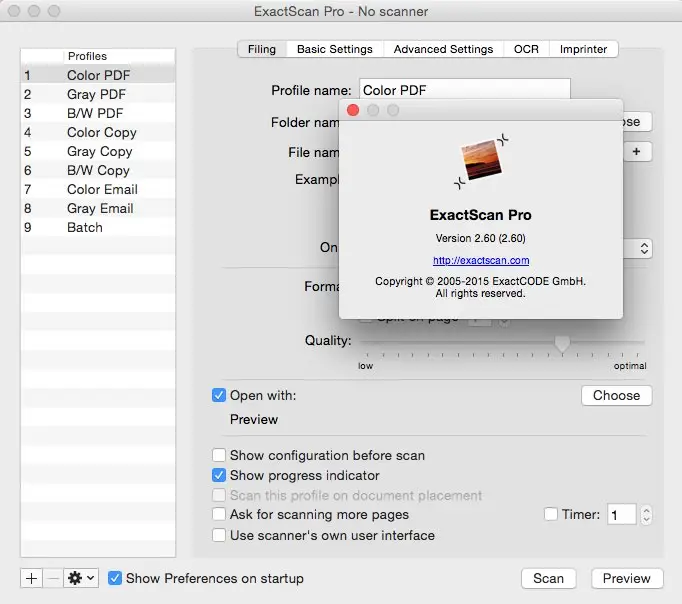Click the Scan button

pyautogui.click(x=548, y=578)
